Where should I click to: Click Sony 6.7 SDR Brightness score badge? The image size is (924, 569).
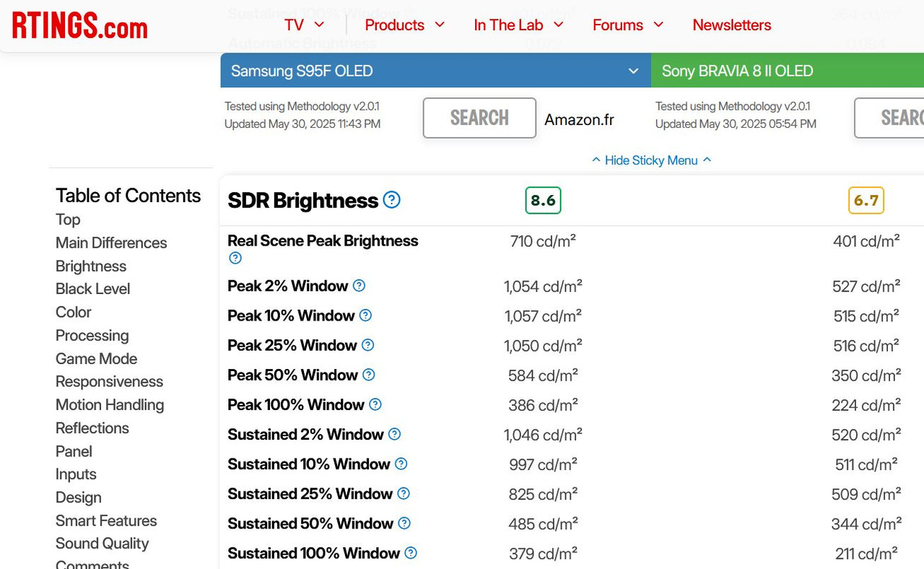point(866,200)
